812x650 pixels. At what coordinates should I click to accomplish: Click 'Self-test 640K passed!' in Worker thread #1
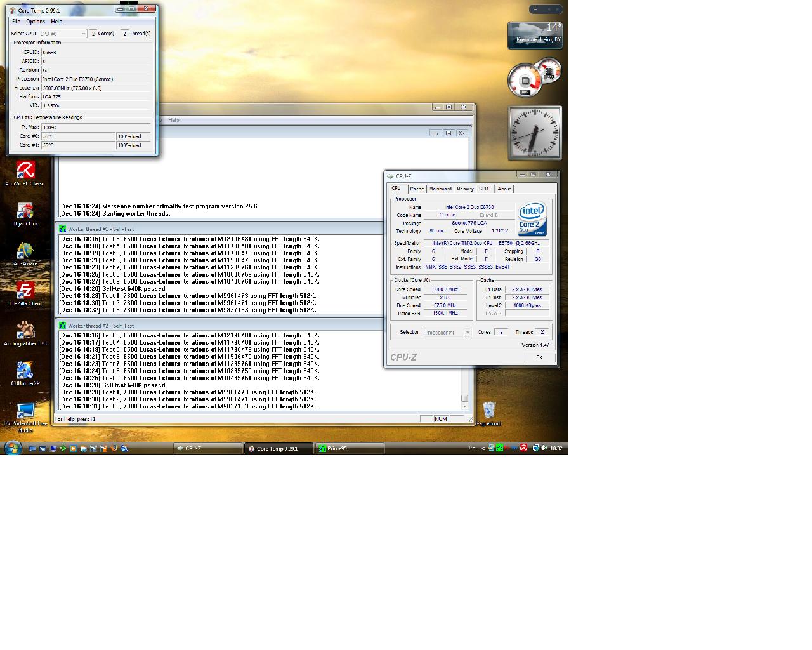point(134,289)
